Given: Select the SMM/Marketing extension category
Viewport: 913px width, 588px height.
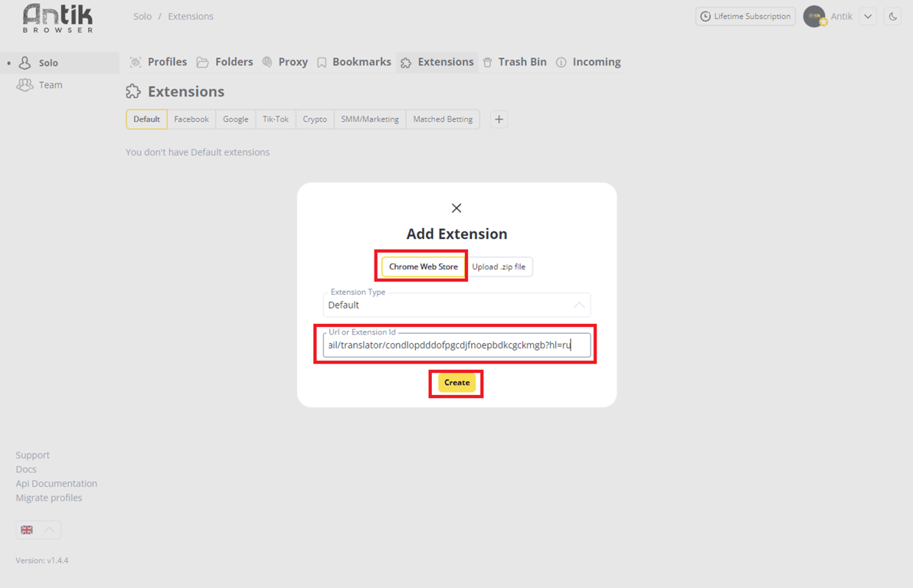Looking at the screenshot, I should click(x=370, y=119).
